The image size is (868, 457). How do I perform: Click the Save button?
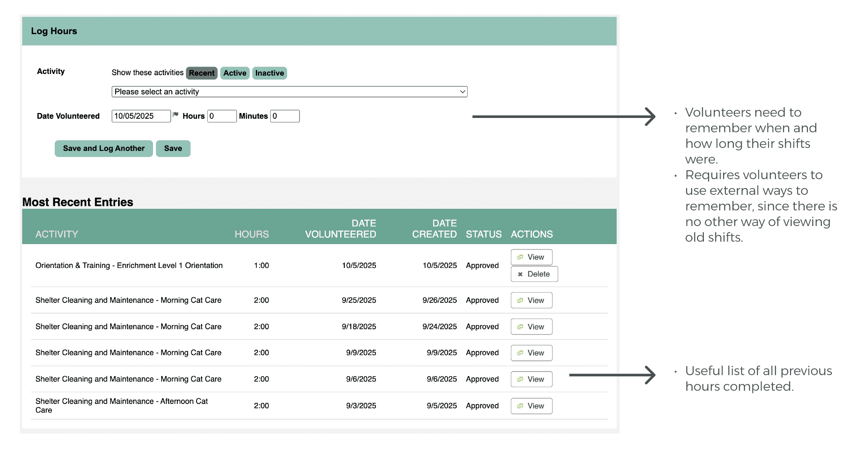tap(173, 148)
